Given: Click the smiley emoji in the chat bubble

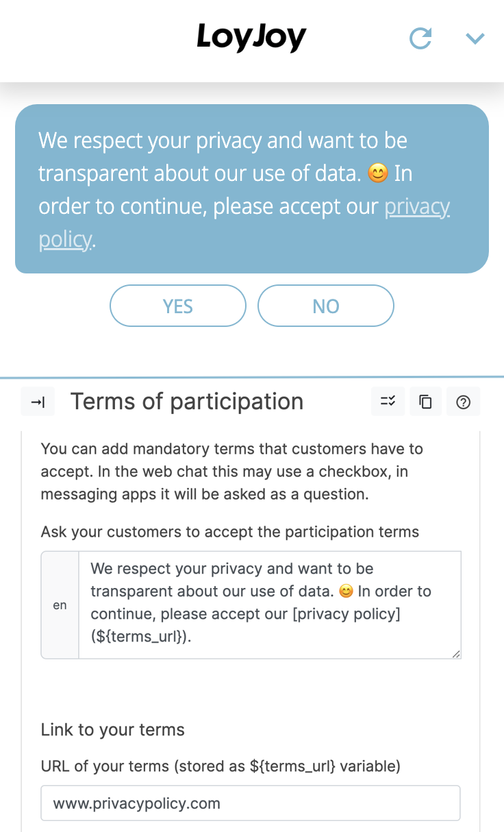Looking at the screenshot, I should coord(377,173).
